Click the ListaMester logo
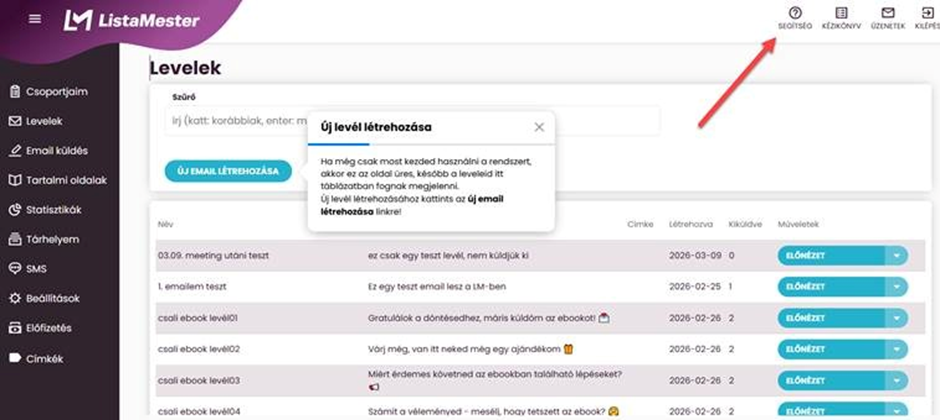Screen dimensions: 940x420 pos(131,20)
